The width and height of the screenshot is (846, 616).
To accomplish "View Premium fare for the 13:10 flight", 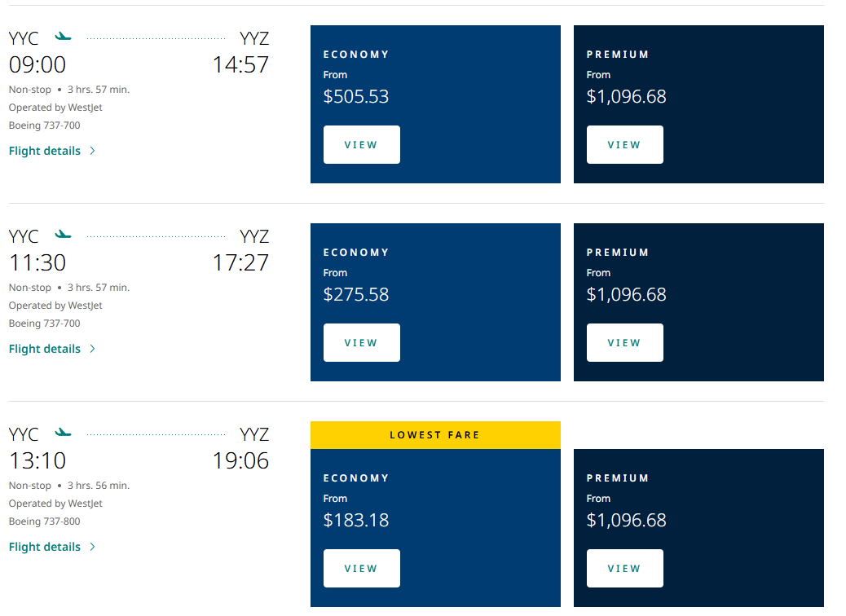I will 624,569.
